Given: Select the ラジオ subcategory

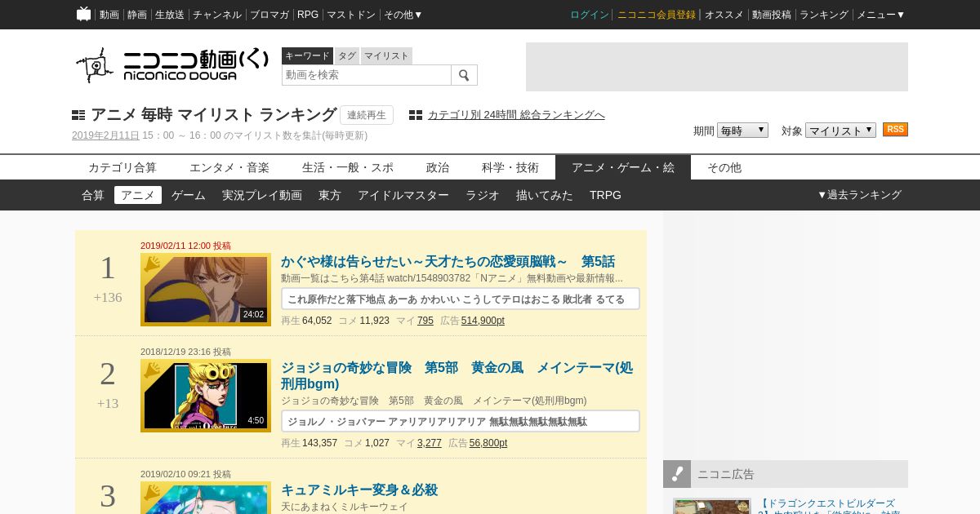Looking at the screenshot, I should (483, 195).
